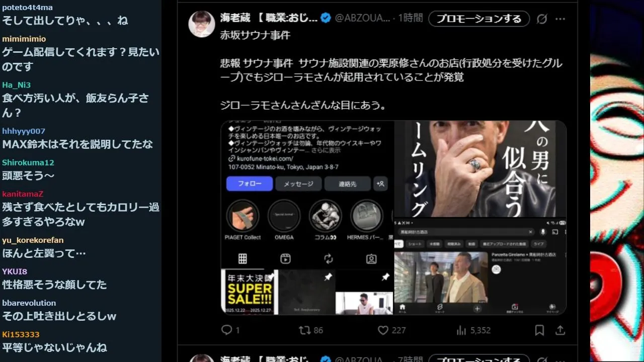This screenshot has width=644, height=362.
Task: Open the Instagram profile screenshot image
Action: (307, 218)
